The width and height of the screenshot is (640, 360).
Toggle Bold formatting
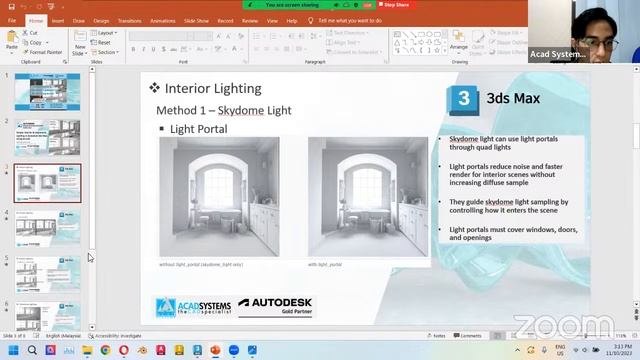click(133, 49)
